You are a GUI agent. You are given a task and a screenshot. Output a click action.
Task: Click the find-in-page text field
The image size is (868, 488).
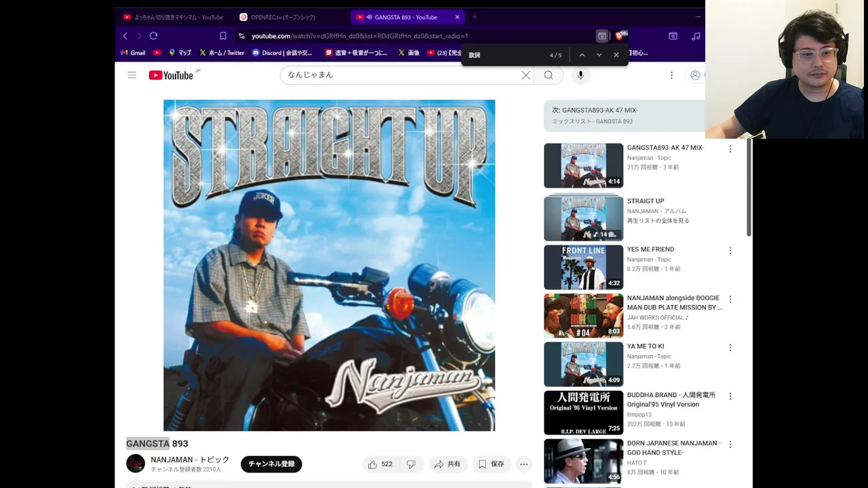(x=505, y=55)
